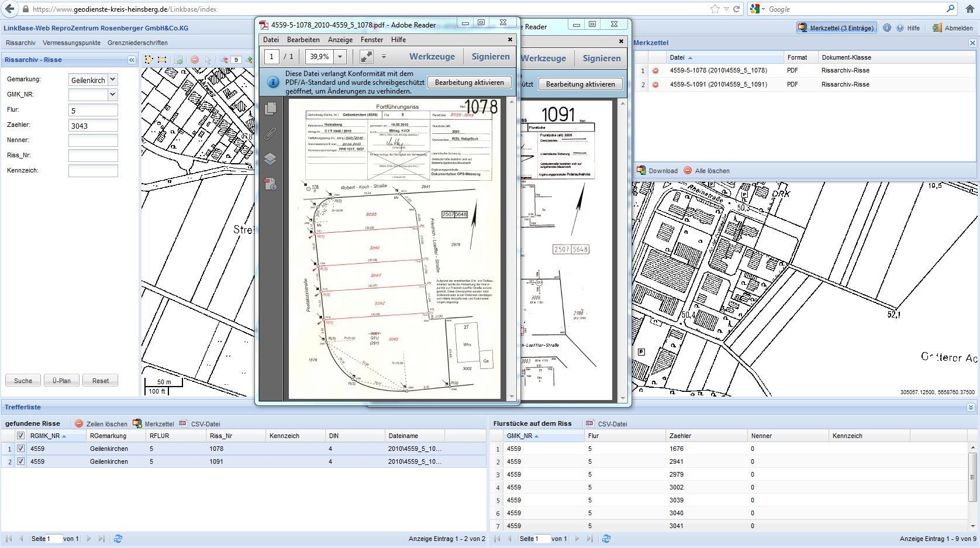Open the attachments paperclip panel
This screenshot has width=980, height=548.
(270, 134)
